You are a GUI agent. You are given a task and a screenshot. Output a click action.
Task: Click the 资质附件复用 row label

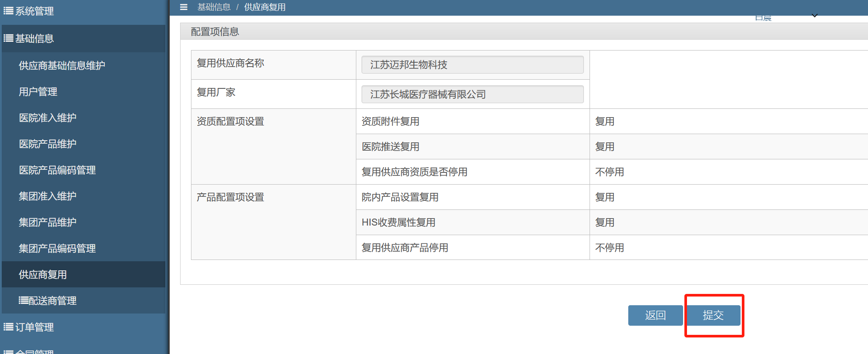tap(390, 121)
